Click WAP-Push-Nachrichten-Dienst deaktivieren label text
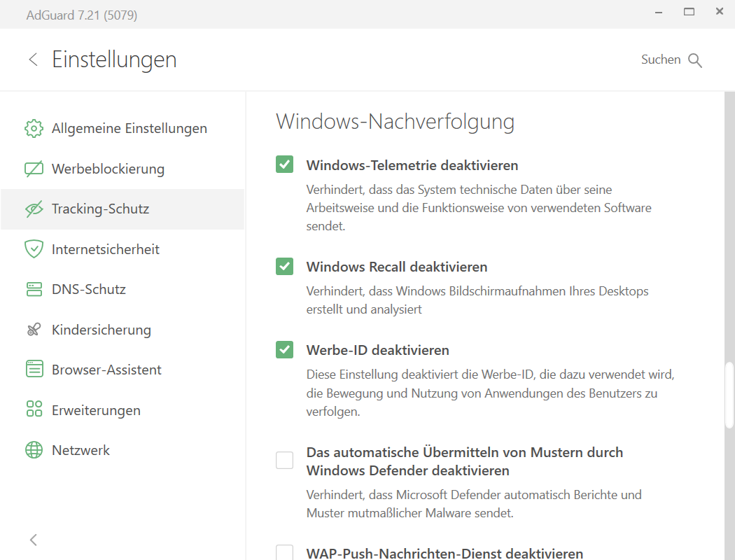This screenshot has width=735, height=560. tap(444, 554)
